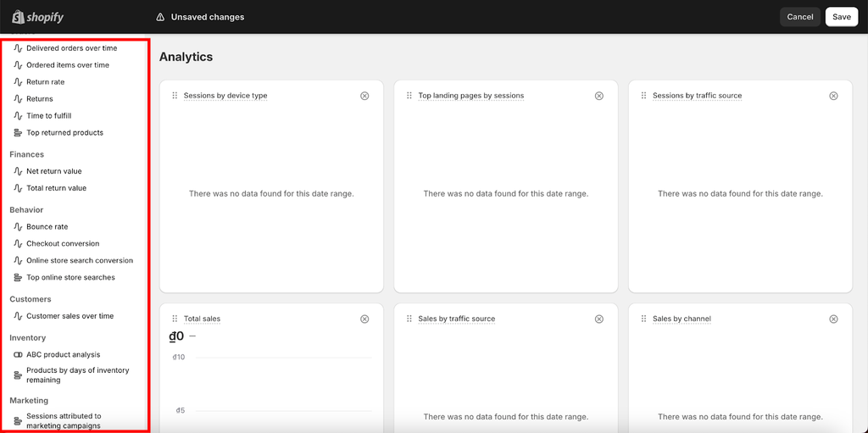Click the Total sales card title
This screenshot has width=868, height=433.
pos(202,319)
